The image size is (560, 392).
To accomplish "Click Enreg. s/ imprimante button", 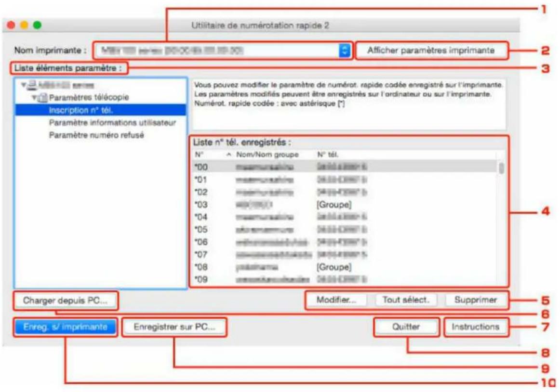I will pyautogui.click(x=66, y=327).
